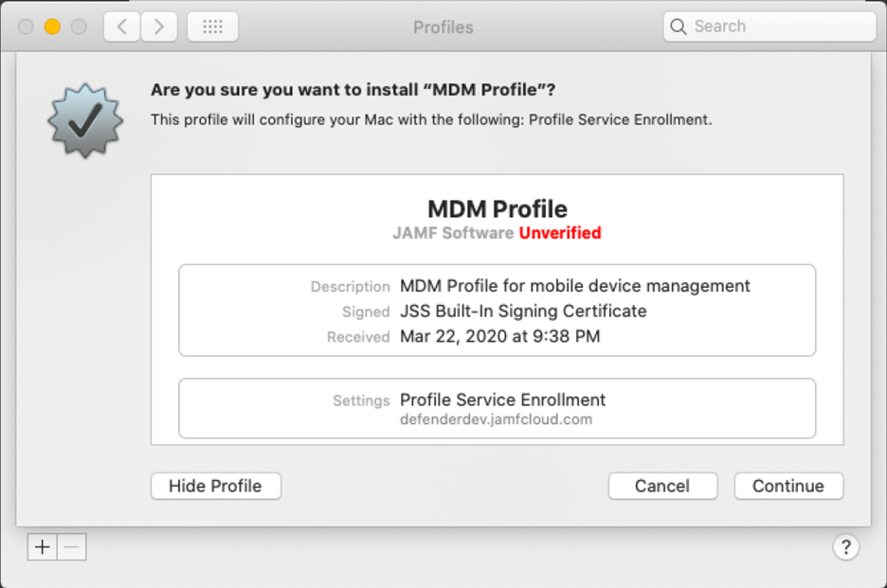Click the Profiles window title
The image size is (887, 588).
[x=443, y=27]
